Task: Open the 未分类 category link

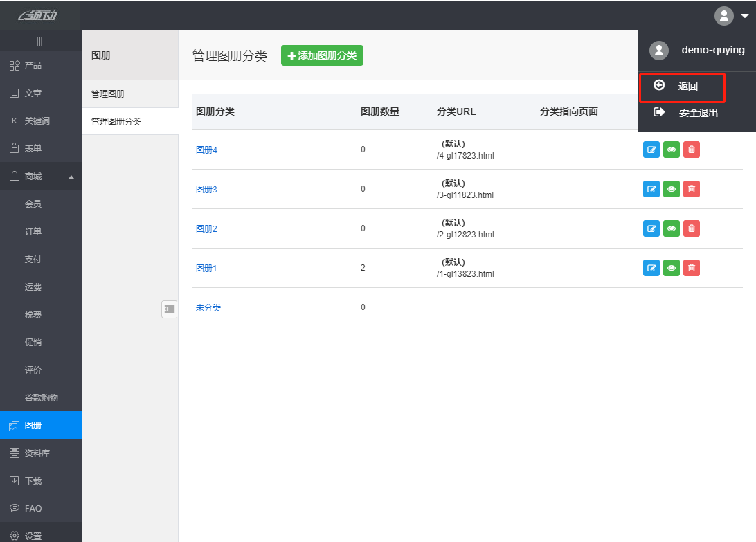Action: [208, 308]
